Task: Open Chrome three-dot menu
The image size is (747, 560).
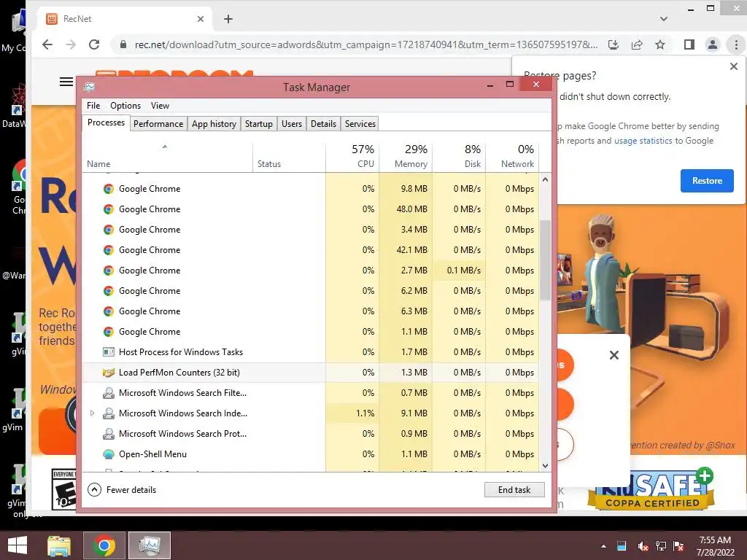Action: point(736,44)
